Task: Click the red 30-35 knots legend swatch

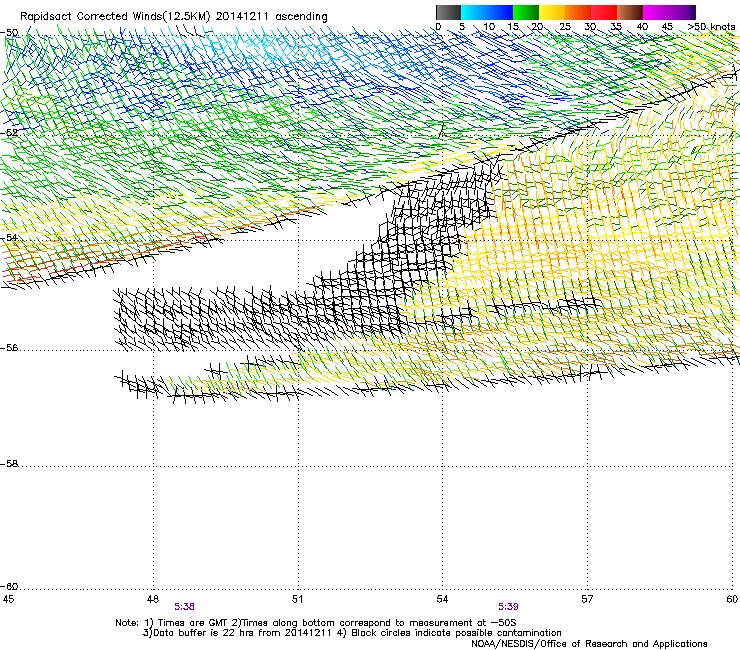Action: [x=604, y=12]
